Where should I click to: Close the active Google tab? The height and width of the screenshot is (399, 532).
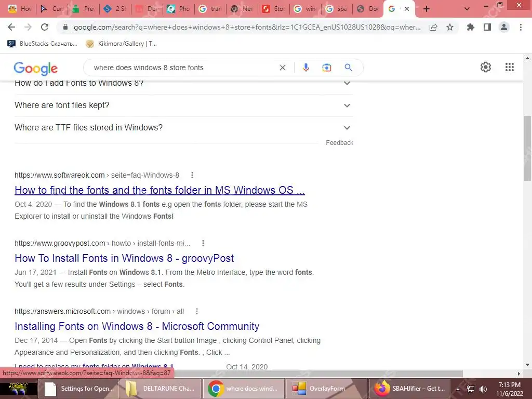pos(406,9)
